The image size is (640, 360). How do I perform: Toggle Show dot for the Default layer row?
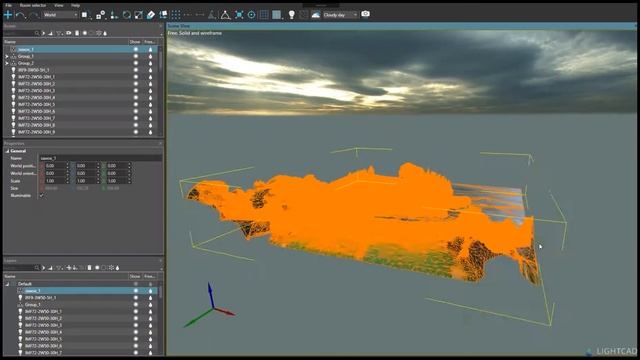pos(136,284)
